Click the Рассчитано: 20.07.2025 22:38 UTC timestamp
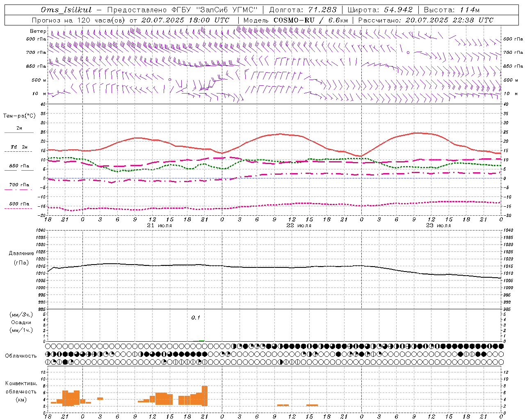The width and height of the screenshot is (525, 420). coord(426,20)
